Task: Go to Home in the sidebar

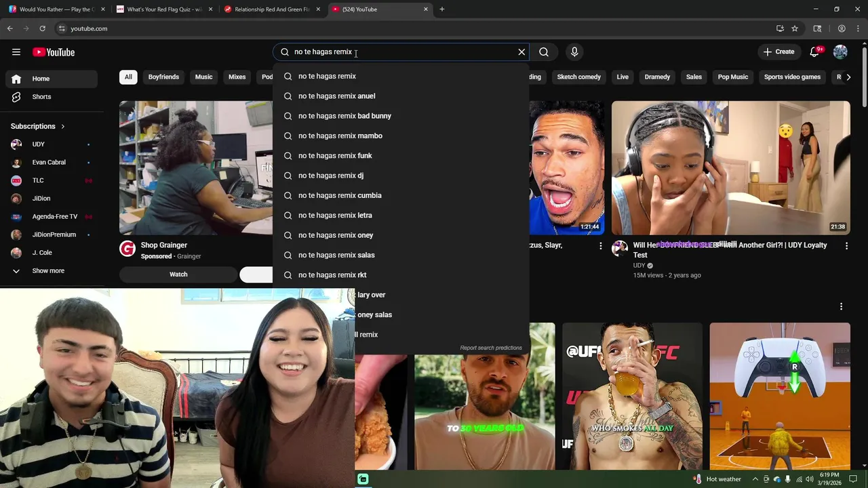Action: [52, 79]
